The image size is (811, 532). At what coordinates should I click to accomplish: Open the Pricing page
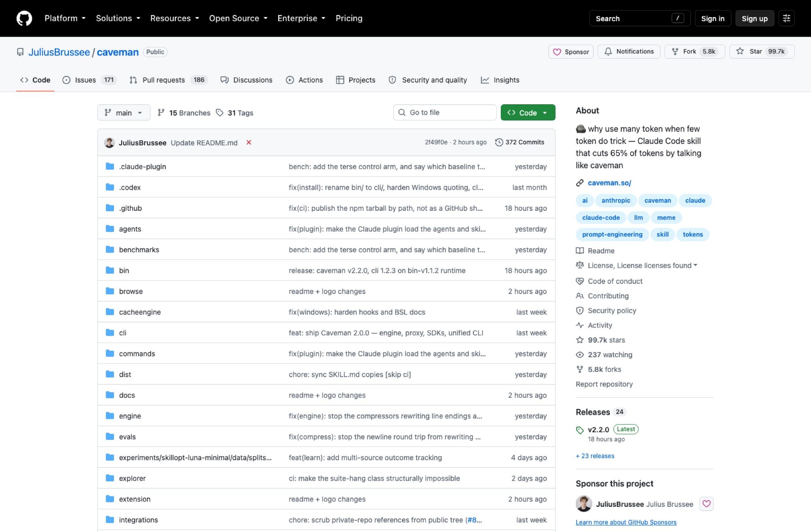click(349, 18)
